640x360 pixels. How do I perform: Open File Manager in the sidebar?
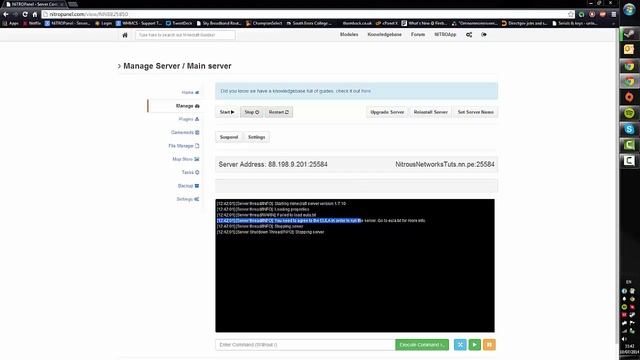(x=184, y=146)
